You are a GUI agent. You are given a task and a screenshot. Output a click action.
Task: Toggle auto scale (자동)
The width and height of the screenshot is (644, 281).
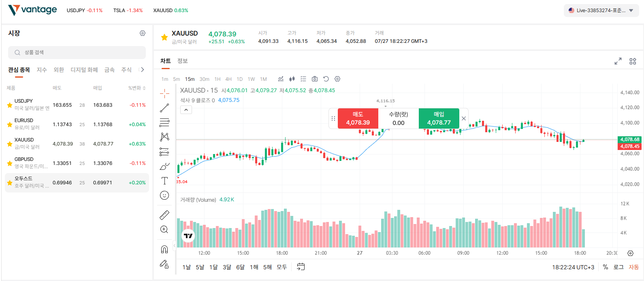pyautogui.click(x=634, y=267)
